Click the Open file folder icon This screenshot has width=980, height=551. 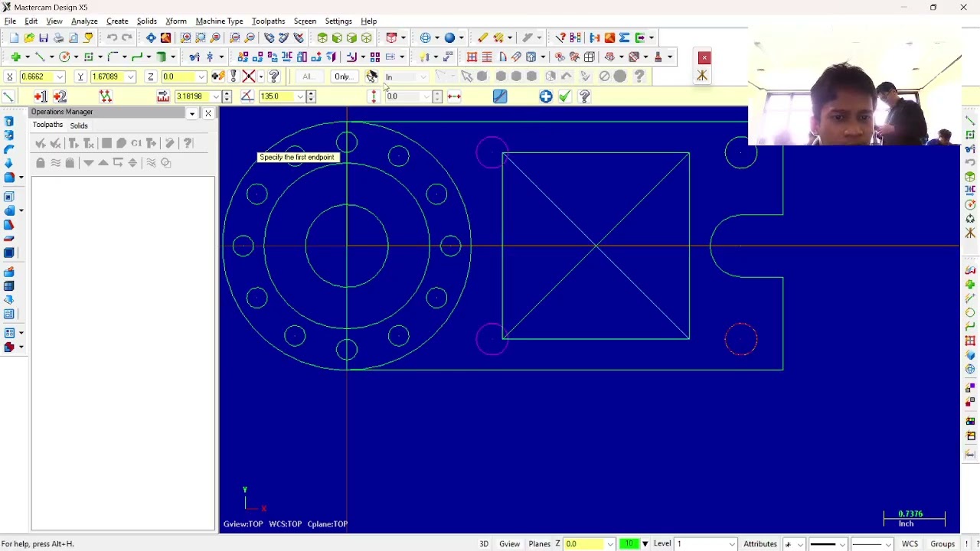[29, 37]
